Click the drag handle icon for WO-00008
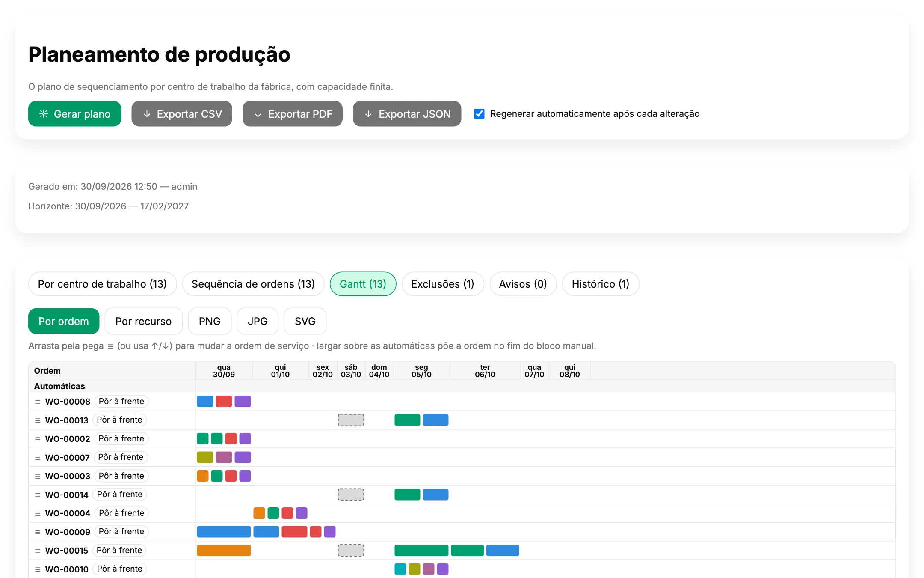Viewport: 924px width, 578px height. pyautogui.click(x=38, y=402)
